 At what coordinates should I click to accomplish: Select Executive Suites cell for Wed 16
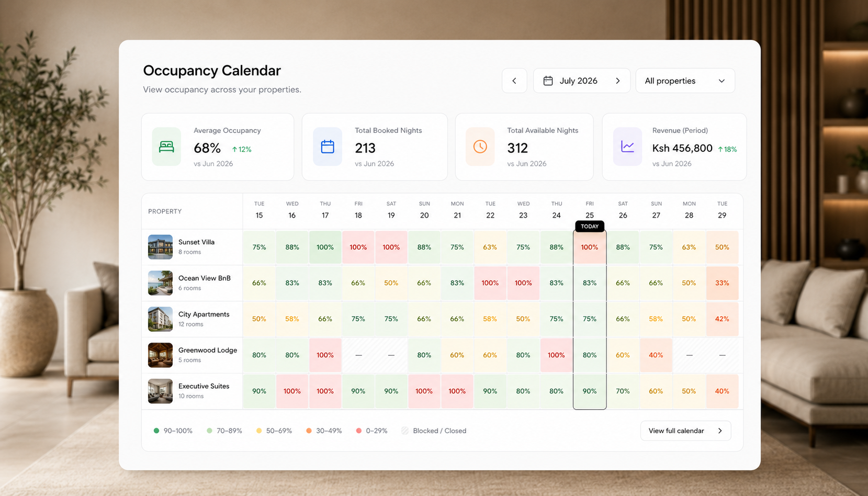coord(292,391)
